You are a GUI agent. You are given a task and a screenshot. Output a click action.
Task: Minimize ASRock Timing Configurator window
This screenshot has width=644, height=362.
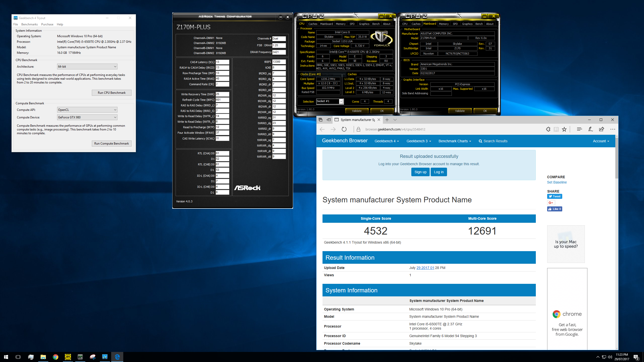(280, 17)
